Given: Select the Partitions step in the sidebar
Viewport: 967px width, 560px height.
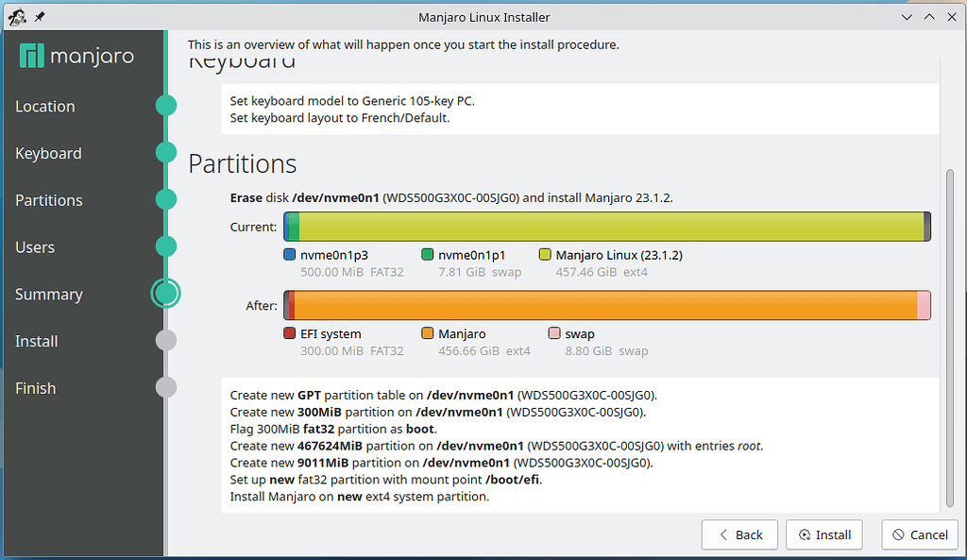Looking at the screenshot, I should (49, 200).
